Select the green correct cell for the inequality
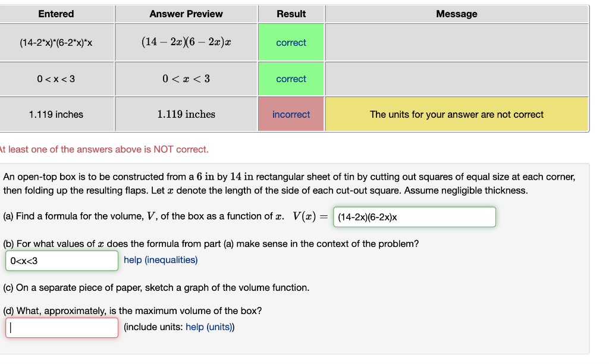The width and height of the screenshot is (609, 364). tap(291, 79)
